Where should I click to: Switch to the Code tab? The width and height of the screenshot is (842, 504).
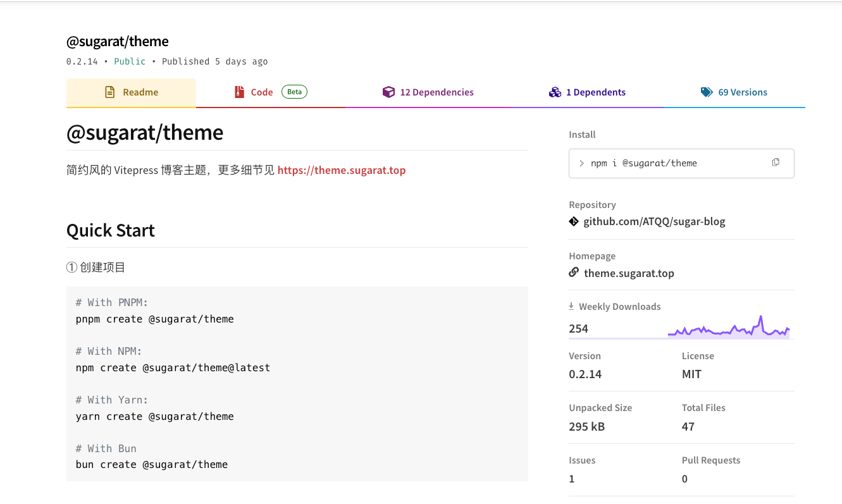pyautogui.click(x=270, y=92)
